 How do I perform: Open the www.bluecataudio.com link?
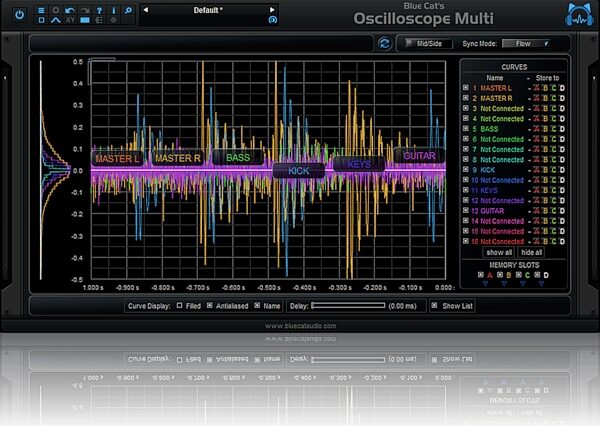coord(300,326)
